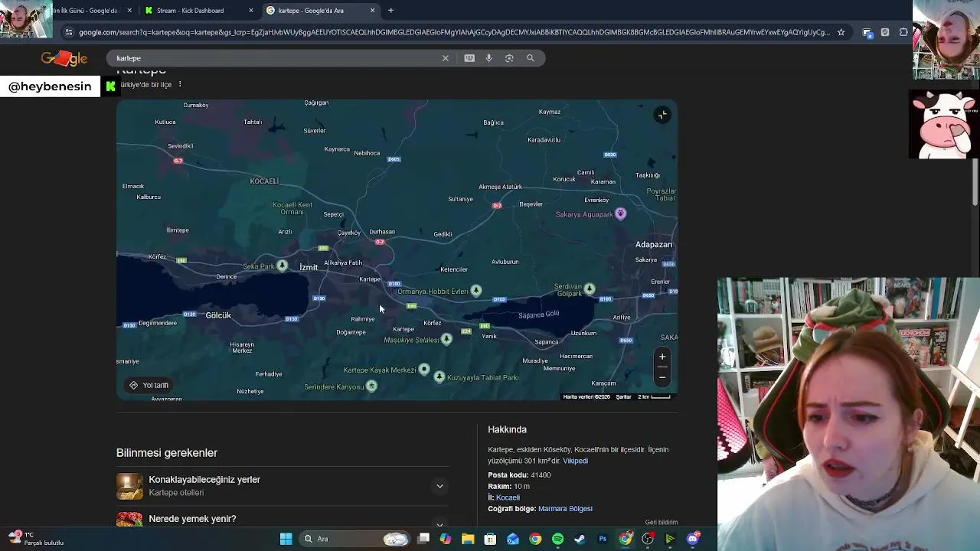
Task: Open a new browser tab
Action: point(390,11)
